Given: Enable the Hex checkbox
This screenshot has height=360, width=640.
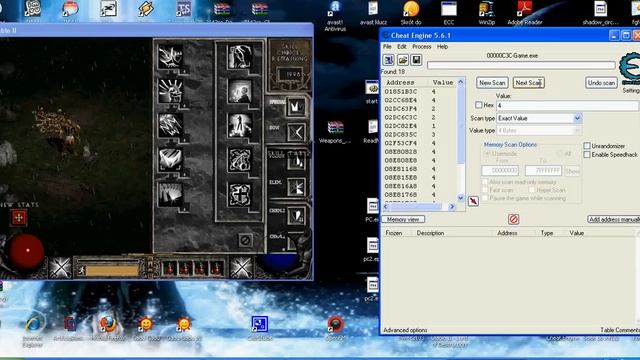Looking at the screenshot, I should tap(479, 105).
